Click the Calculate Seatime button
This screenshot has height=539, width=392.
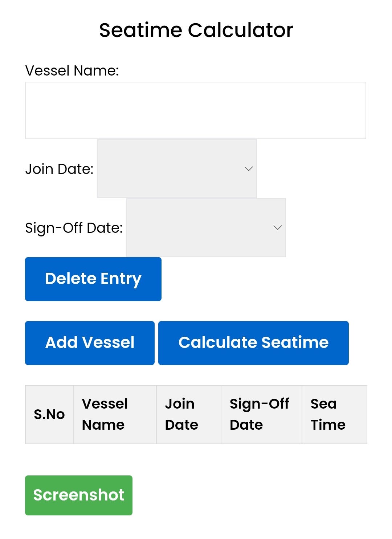[253, 343]
